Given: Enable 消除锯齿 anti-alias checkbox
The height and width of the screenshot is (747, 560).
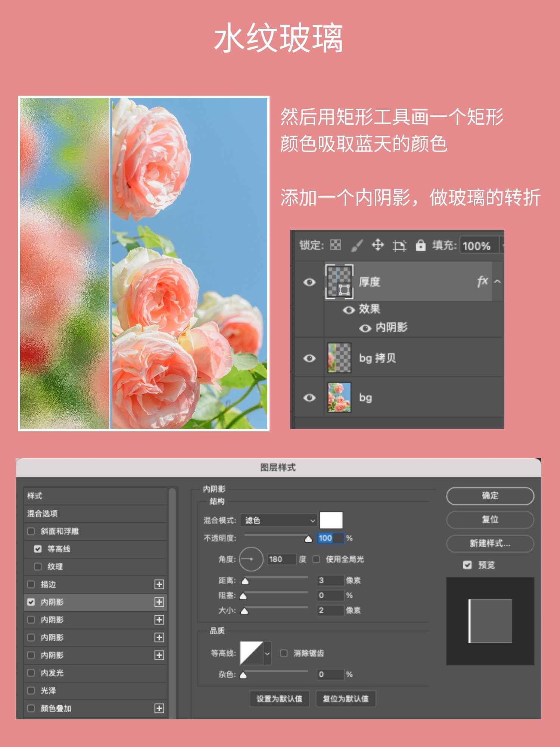Looking at the screenshot, I should pos(284,653).
